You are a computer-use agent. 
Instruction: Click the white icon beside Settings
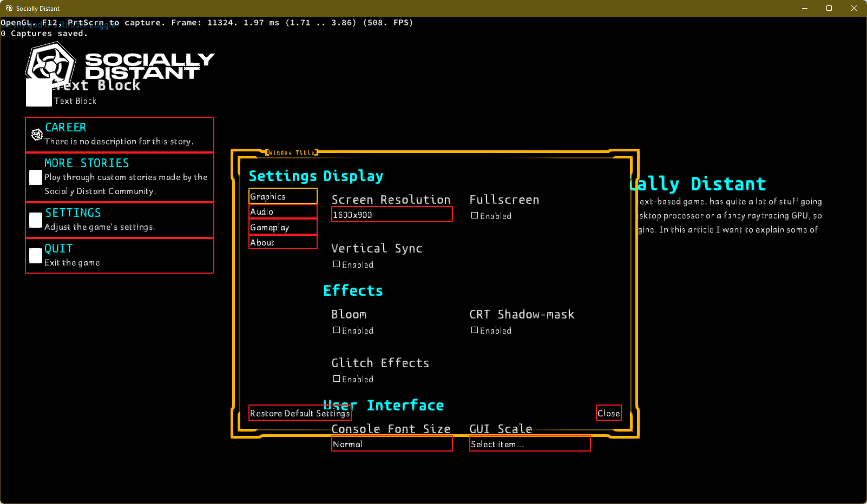(x=36, y=220)
